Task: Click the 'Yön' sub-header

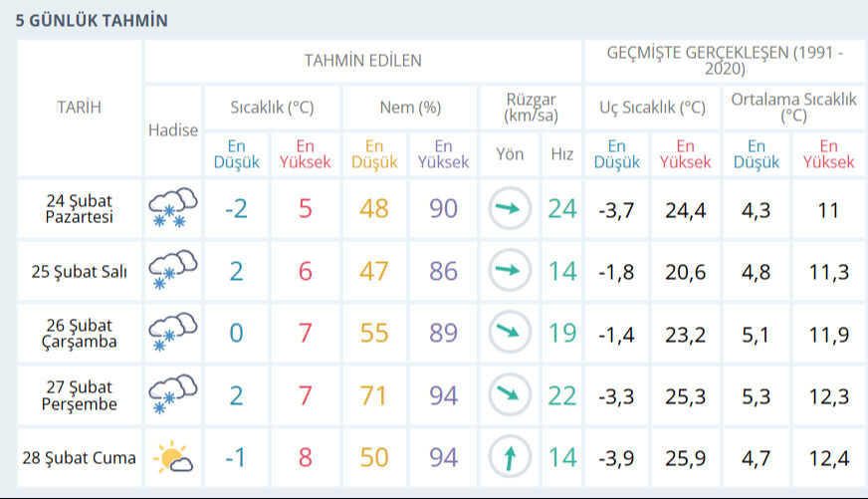Action: [x=510, y=154]
